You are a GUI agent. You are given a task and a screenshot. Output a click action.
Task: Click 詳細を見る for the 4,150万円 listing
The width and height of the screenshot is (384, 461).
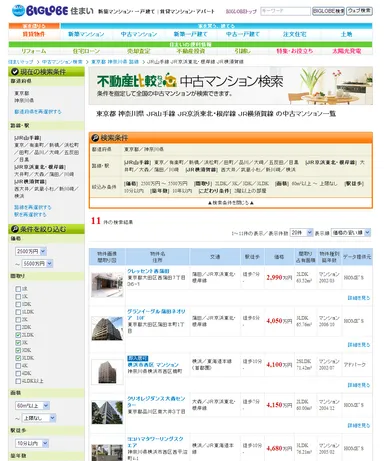pos(359,425)
